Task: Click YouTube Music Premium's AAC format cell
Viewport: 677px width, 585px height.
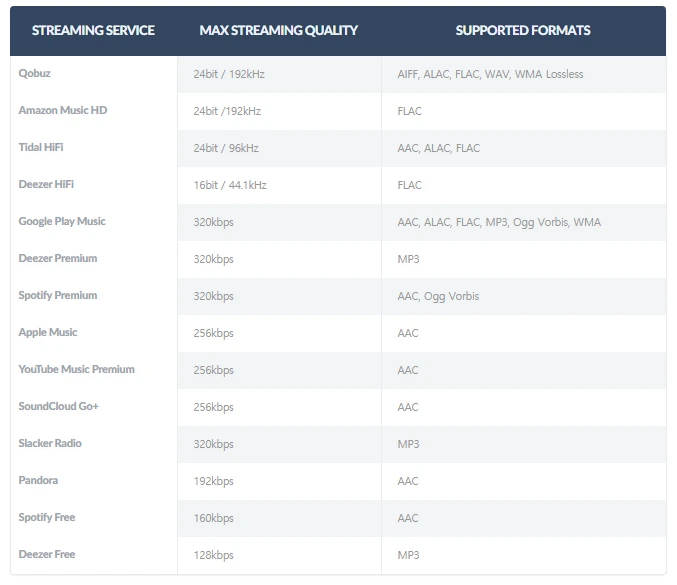Action: click(408, 370)
